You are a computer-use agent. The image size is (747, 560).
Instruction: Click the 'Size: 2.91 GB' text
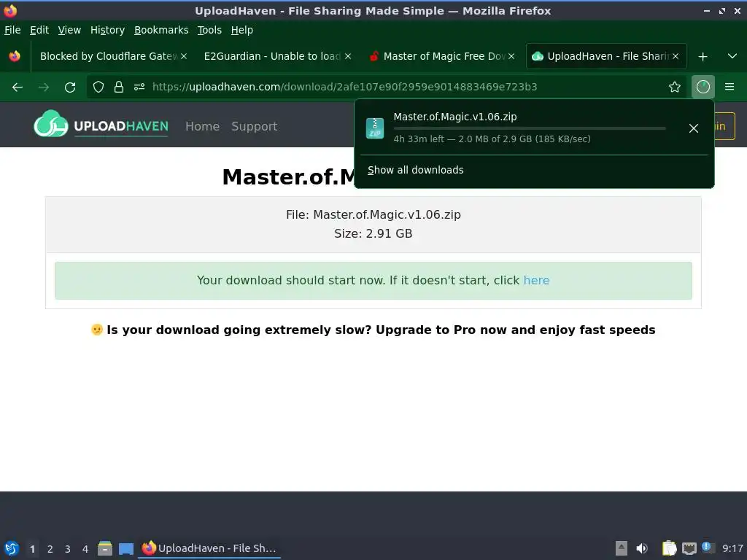tap(373, 234)
